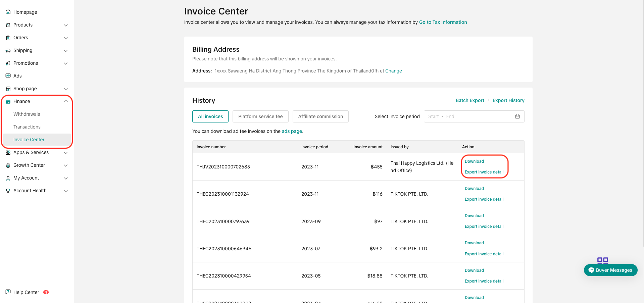
Task: Open Transactions under Finance
Action: click(27, 127)
